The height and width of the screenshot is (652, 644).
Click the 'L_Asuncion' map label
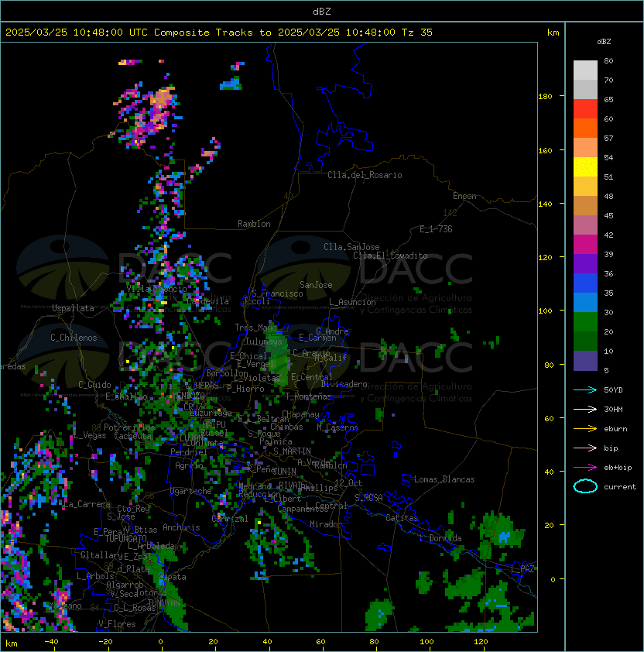[x=352, y=302]
